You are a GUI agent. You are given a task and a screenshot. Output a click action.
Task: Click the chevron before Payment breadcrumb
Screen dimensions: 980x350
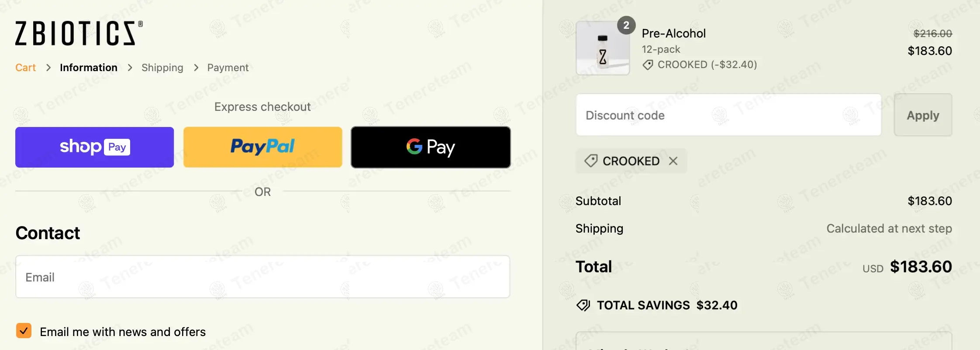(x=196, y=68)
